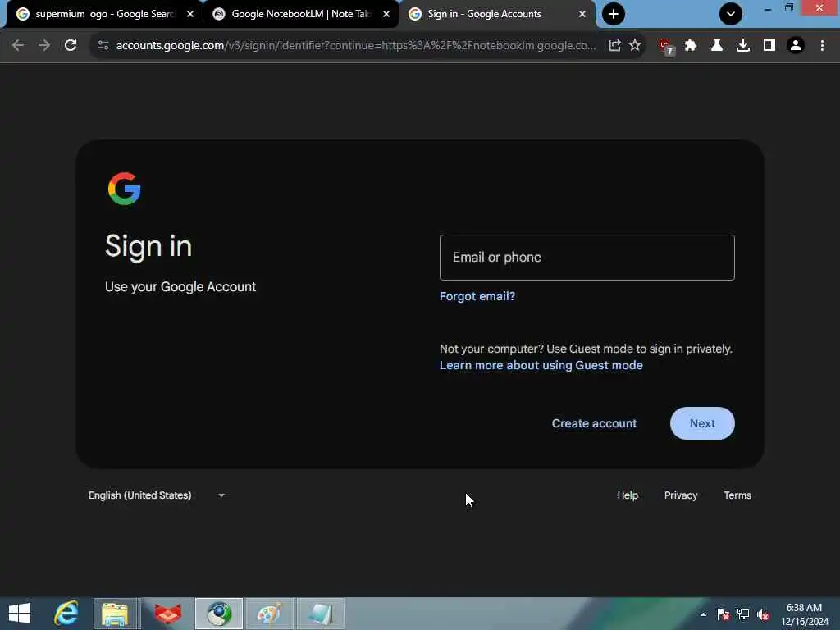Expand the English (United States) language dropdown
Viewport: 840px width, 630px height.
(x=157, y=495)
